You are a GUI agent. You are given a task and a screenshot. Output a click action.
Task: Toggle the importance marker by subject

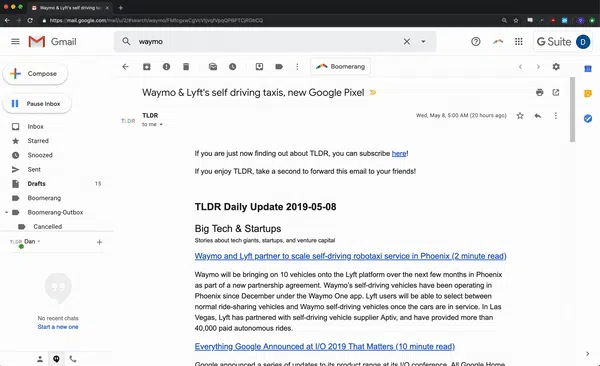372,92
